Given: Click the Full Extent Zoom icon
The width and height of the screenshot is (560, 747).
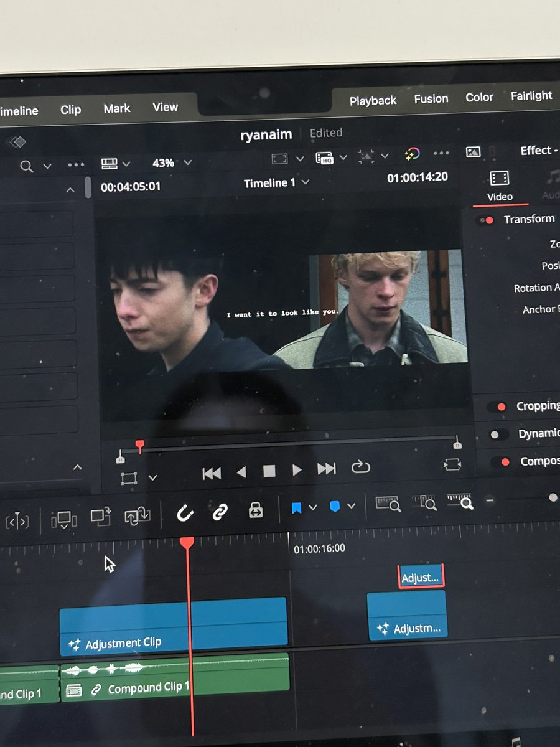Looking at the screenshot, I should point(388,503).
